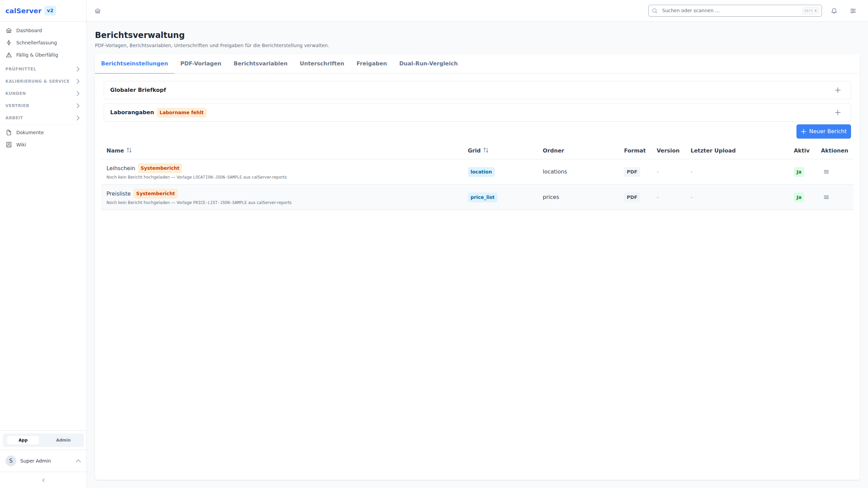
Task: Click the Fällig & Überfällig warning icon
Action: [x=9, y=55]
